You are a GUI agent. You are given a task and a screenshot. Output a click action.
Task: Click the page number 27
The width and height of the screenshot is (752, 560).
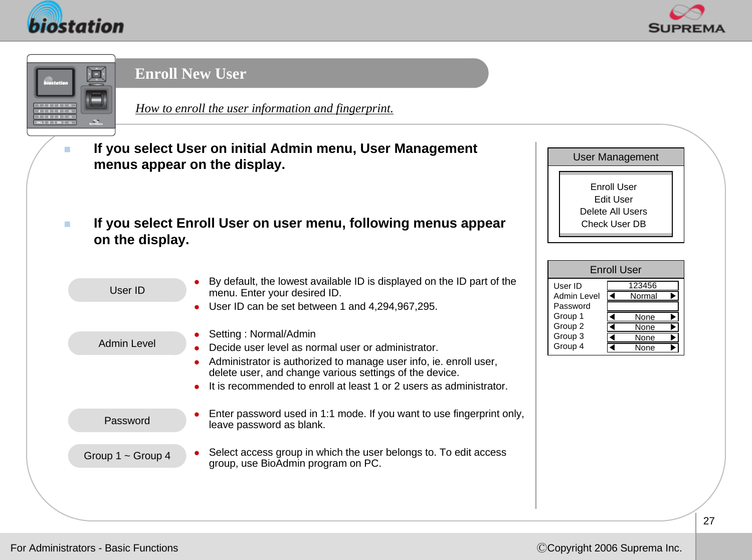[x=709, y=521]
